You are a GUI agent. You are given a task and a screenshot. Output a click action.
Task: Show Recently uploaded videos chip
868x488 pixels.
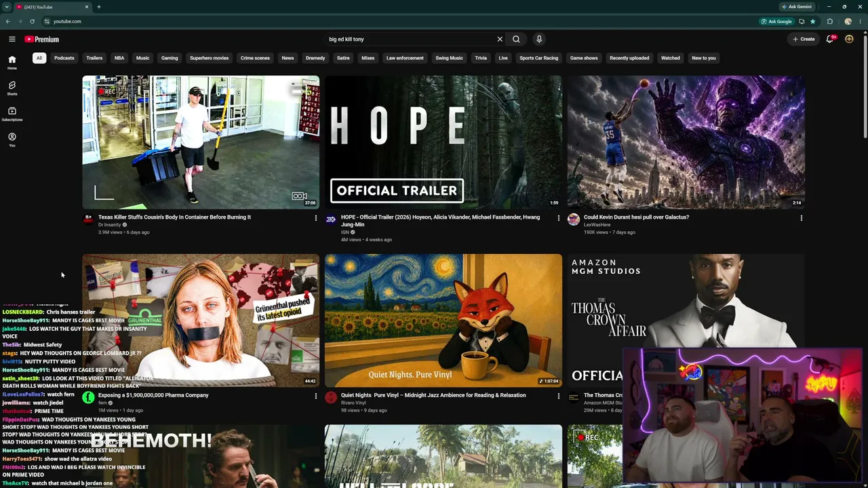(x=629, y=58)
